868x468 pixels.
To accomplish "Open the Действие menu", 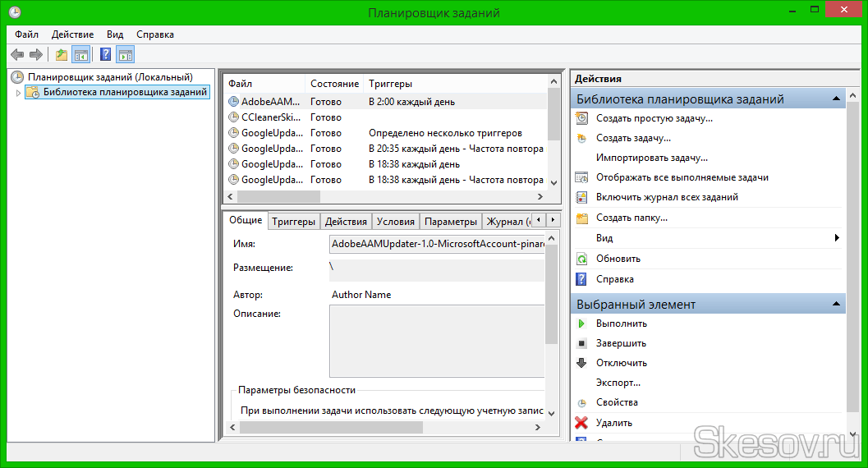I will [72, 34].
